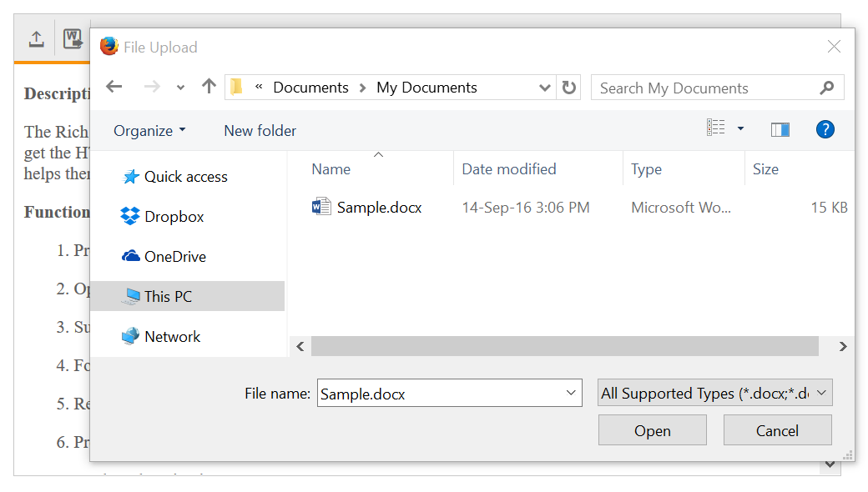The width and height of the screenshot is (868, 492).
Task: Click the Up one level arrow
Action: pos(209,88)
